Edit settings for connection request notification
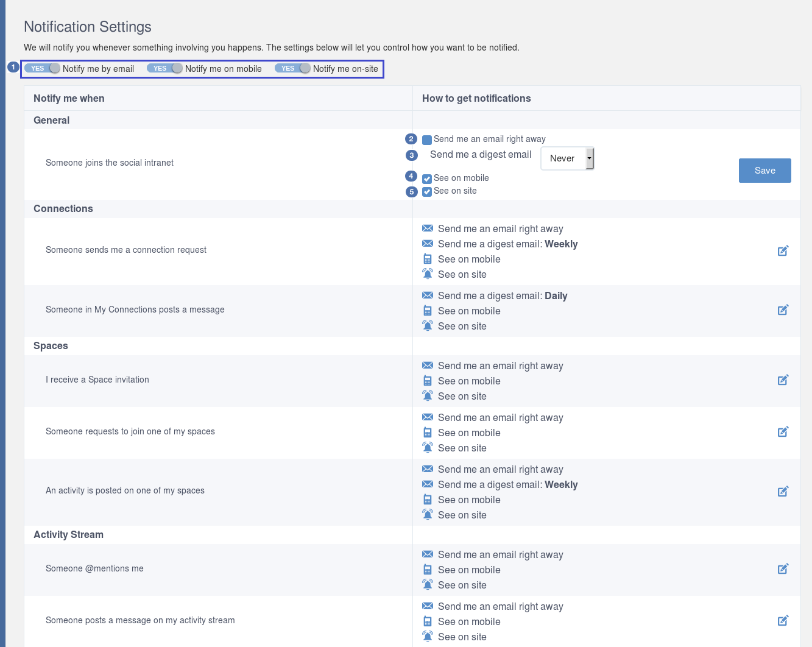812x647 pixels. click(783, 250)
